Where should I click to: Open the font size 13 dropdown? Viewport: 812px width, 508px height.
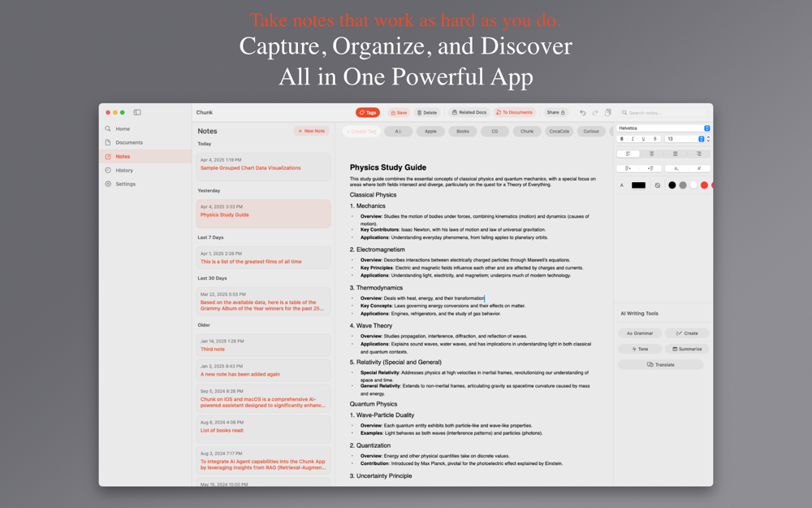coord(685,139)
